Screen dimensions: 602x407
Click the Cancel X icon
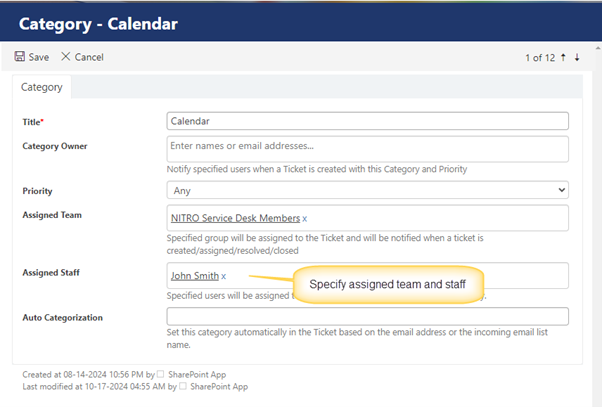(66, 56)
